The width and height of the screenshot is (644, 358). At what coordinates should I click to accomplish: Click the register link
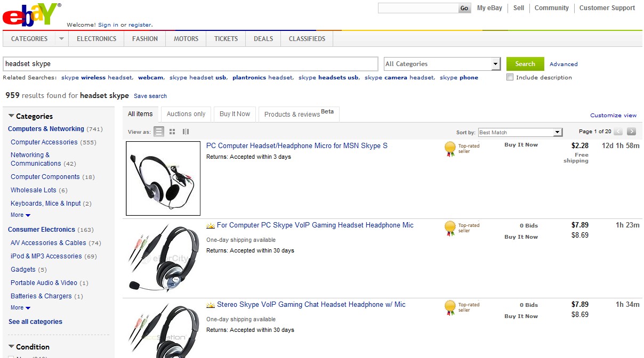point(140,25)
